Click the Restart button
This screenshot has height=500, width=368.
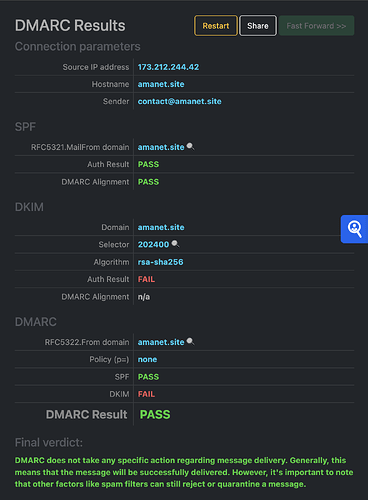216,26
